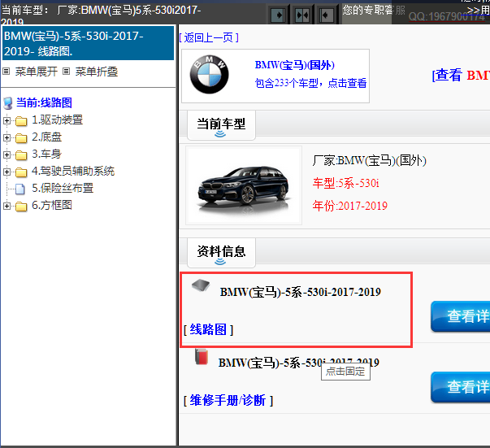Click 查看详 button next to 维修手册 entry
The height and width of the screenshot is (448, 490).
coord(460,387)
